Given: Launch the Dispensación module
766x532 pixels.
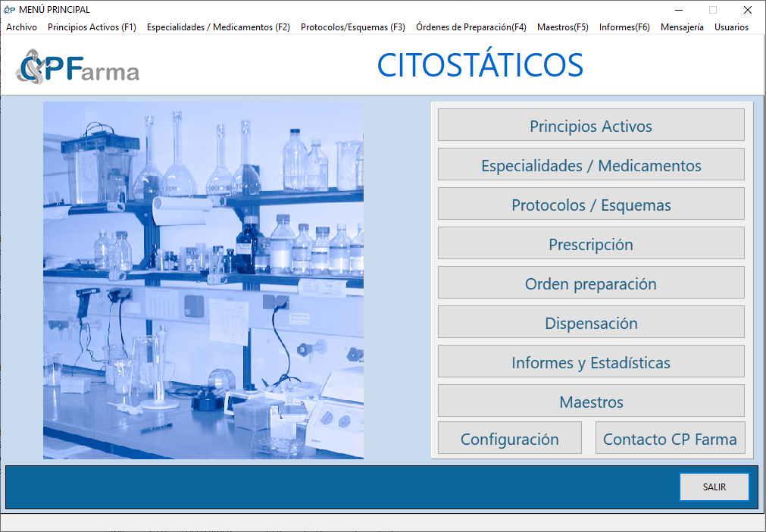Looking at the screenshot, I should (x=591, y=322).
